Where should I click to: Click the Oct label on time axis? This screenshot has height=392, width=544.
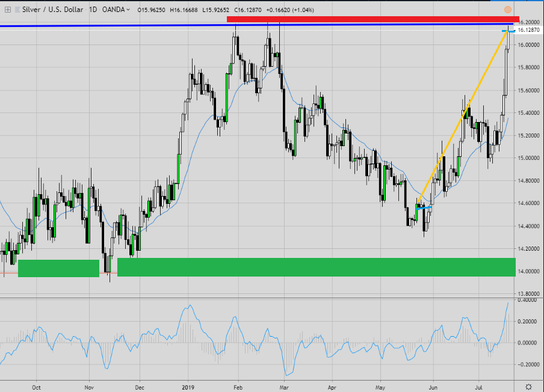(x=36, y=387)
